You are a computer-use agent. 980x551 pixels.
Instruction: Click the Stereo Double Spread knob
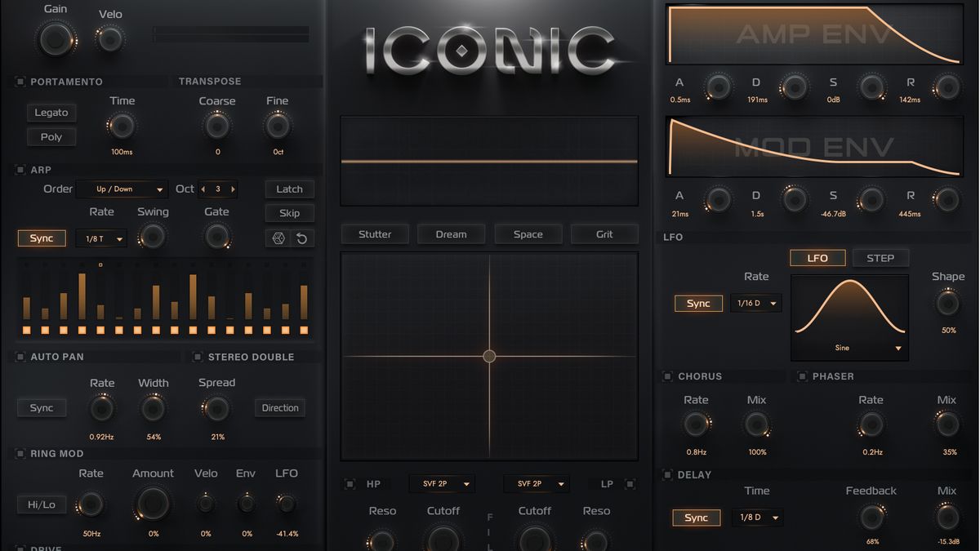(x=216, y=408)
